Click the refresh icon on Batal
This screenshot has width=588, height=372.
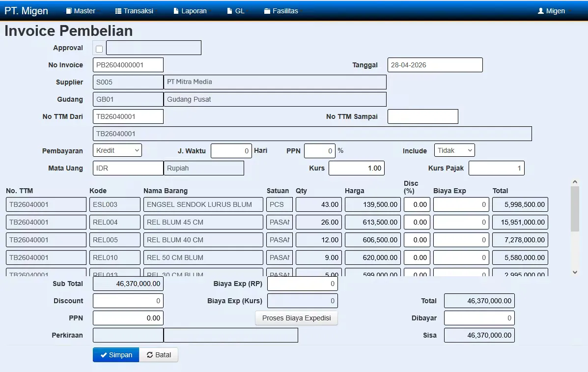tap(150, 355)
